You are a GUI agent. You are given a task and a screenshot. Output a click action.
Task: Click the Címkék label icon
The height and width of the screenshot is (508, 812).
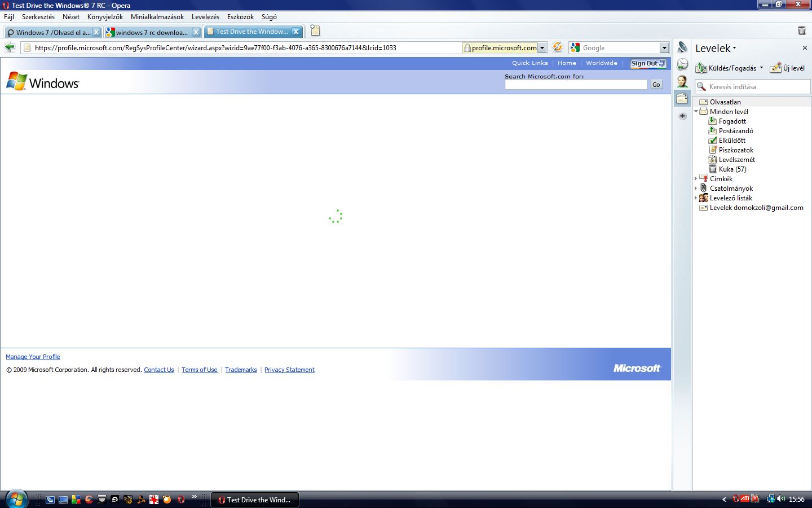(703, 178)
